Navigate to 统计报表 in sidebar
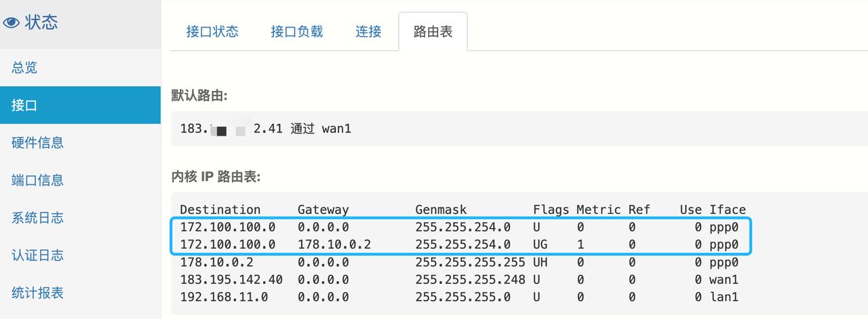 pyautogui.click(x=37, y=293)
